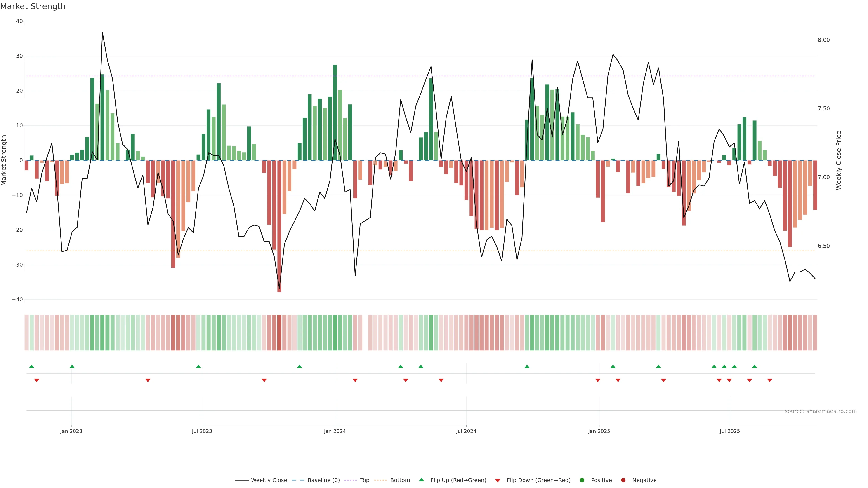Viewport: 868px width, 488px height.
Task: Toggle the Weekly Close legend entry
Action: pos(269,480)
